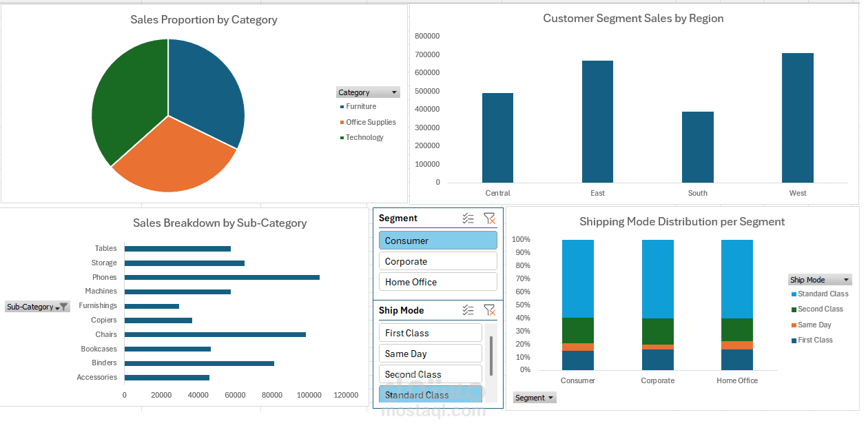Screen dimensions: 868x428
Task: Clear the filter on the Segment slicer
Action: [x=489, y=218]
